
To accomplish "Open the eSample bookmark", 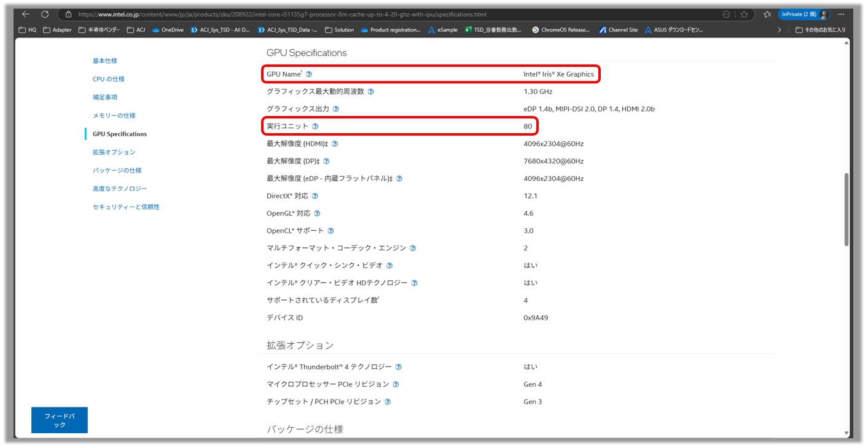I will coord(443,29).
